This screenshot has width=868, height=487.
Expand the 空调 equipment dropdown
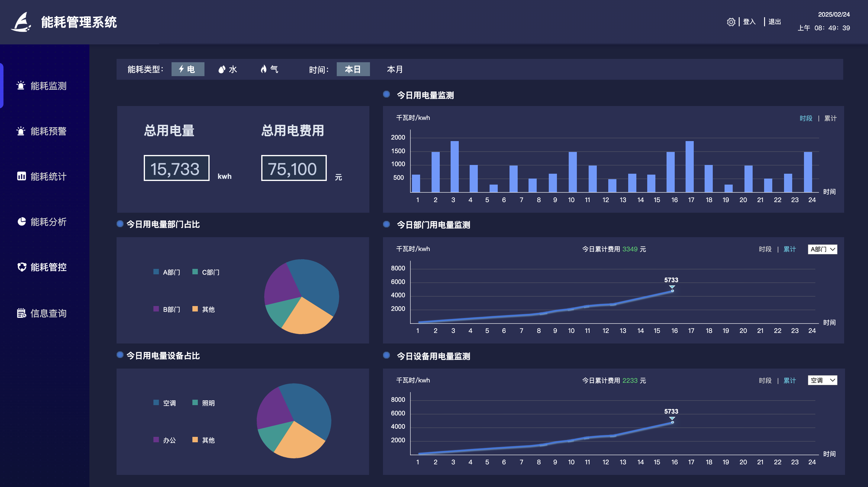coord(822,380)
